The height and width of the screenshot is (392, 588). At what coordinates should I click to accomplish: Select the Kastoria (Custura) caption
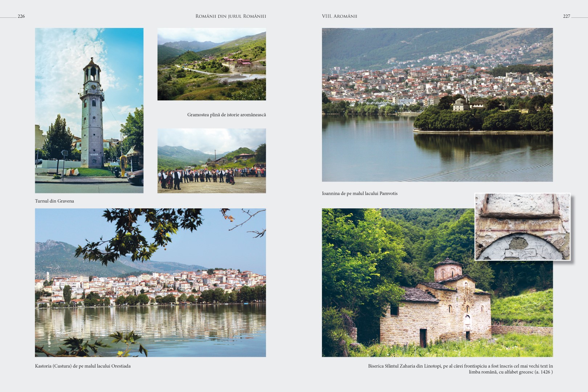[83, 366]
